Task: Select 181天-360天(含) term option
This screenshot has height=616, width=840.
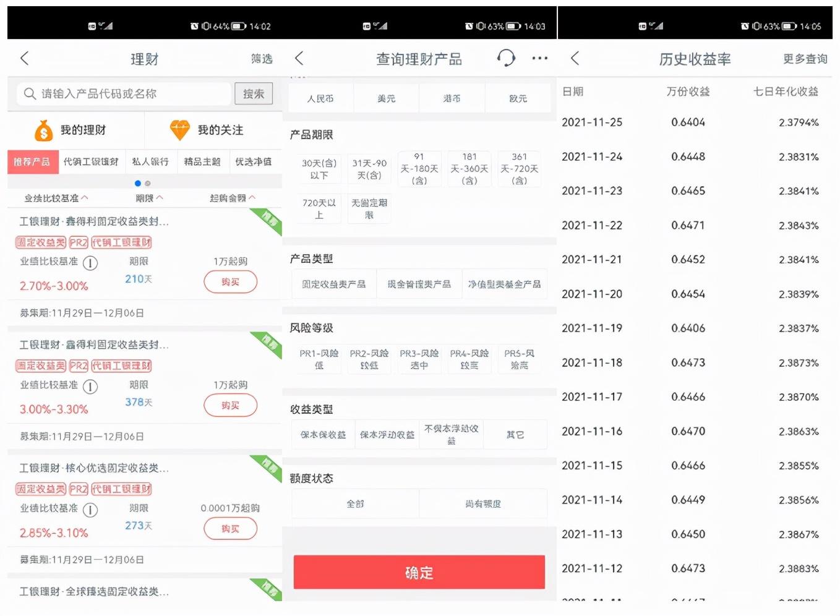Action: pyautogui.click(x=469, y=169)
